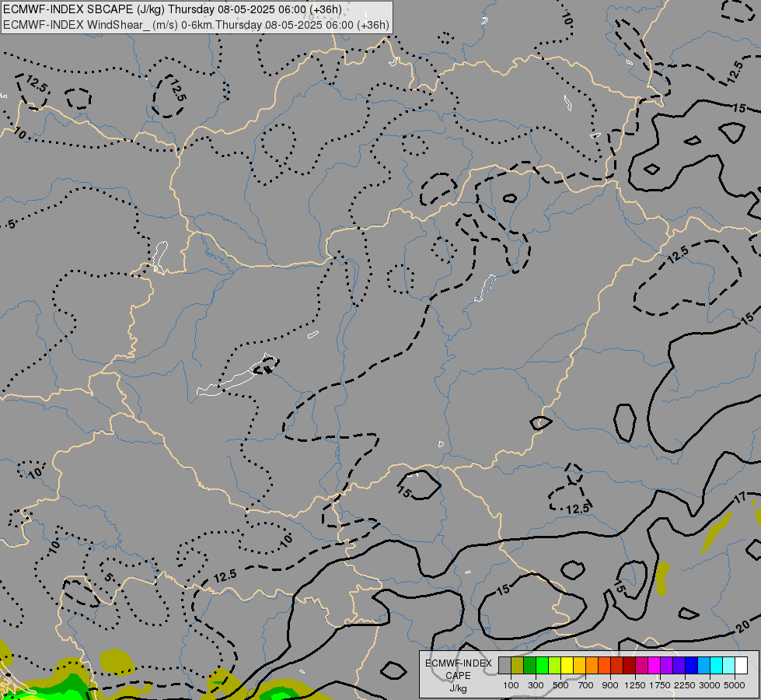Image resolution: width=761 pixels, height=700 pixels.
Task: Click the J/kg unit label in legend
Action: click(459, 689)
